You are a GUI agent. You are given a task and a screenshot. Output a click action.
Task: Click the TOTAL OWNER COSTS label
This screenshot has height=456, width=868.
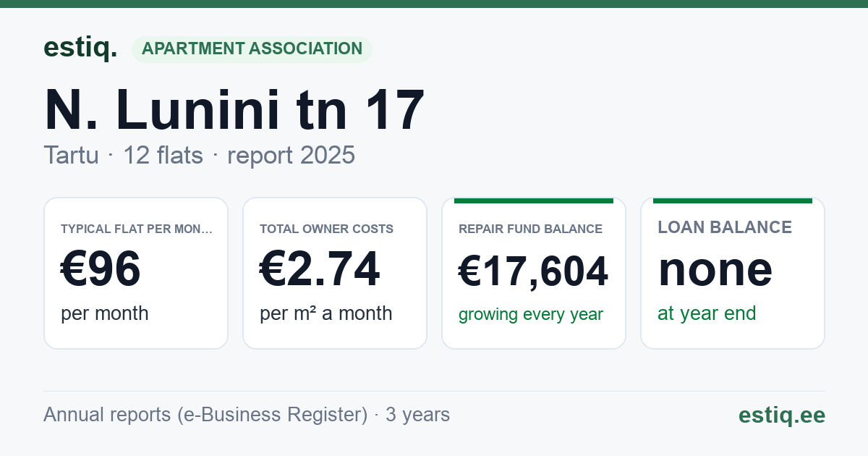click(x=326, y=229)
